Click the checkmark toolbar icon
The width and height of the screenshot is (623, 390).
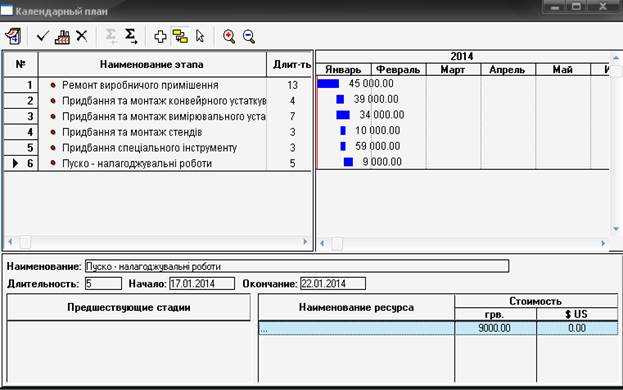click(x=42, y=36)
